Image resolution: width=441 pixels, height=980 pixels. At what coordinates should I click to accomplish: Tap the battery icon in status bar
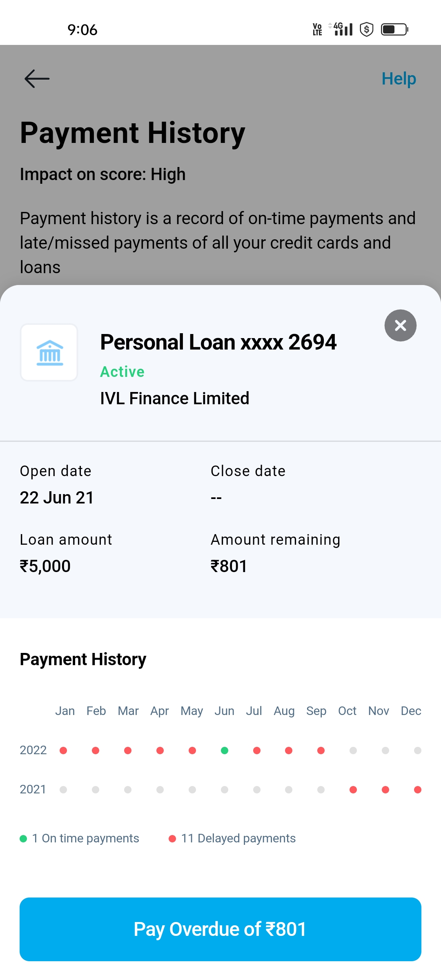[x=394, y=29]
